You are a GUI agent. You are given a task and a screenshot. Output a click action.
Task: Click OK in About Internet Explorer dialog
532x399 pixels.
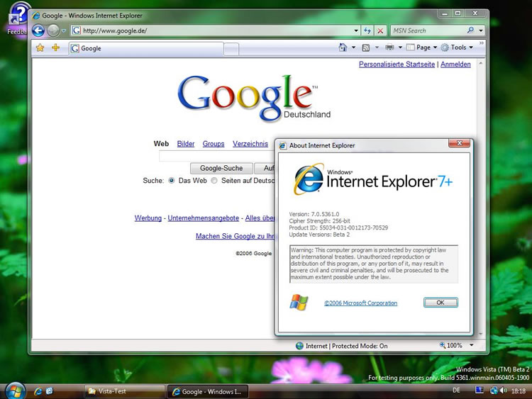click(440, 303)
